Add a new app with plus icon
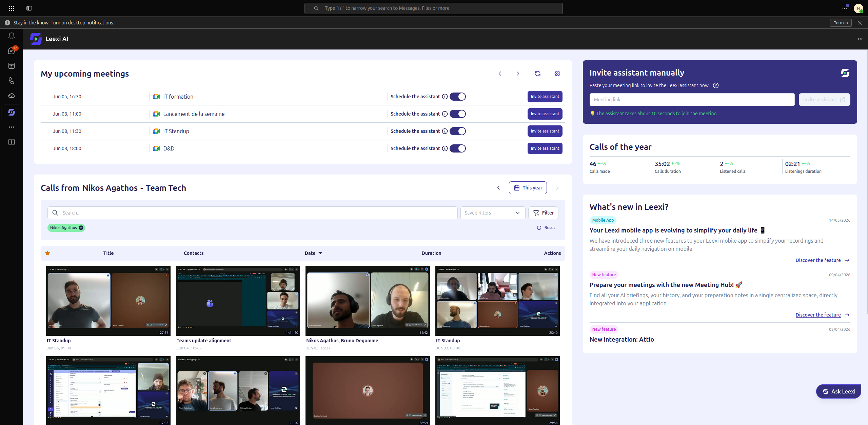The image size is (868, 425). 12,142
